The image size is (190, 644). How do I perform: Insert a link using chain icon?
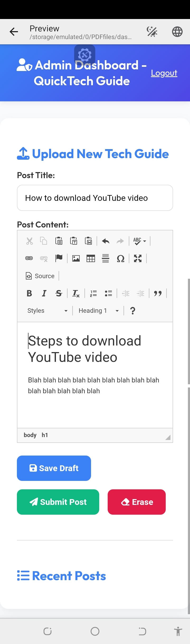point(29,258)
